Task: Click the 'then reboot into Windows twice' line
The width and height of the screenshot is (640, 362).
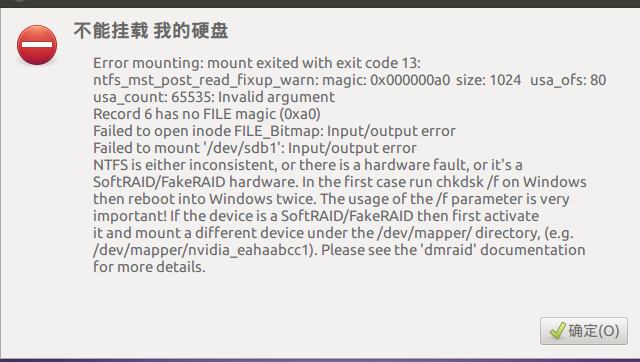Action: [x=331, y=199]
